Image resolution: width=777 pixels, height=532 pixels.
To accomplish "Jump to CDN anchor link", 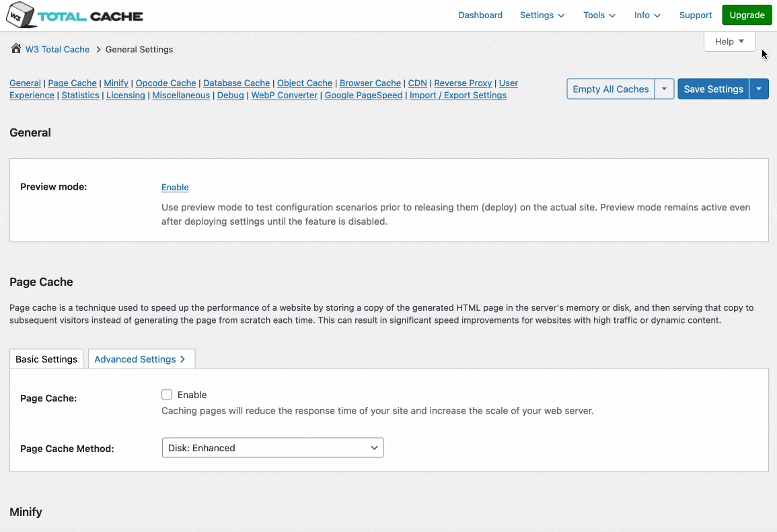I will pos(417,83).
